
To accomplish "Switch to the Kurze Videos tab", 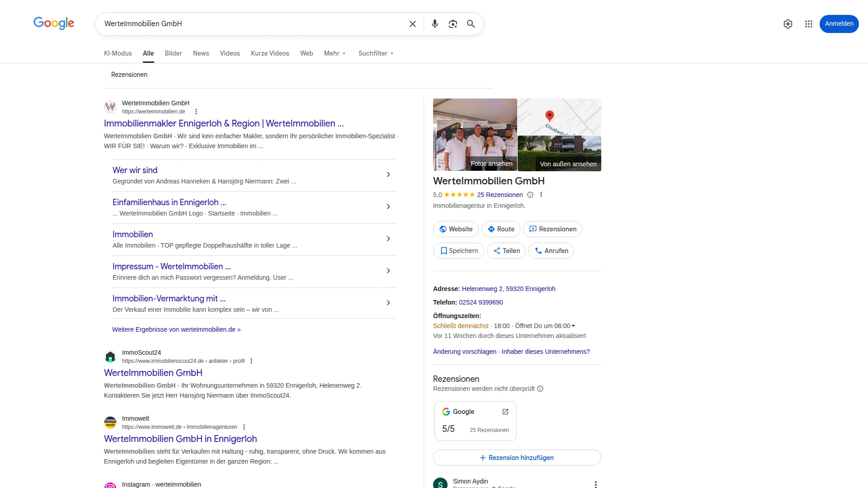I will point(270,53).
